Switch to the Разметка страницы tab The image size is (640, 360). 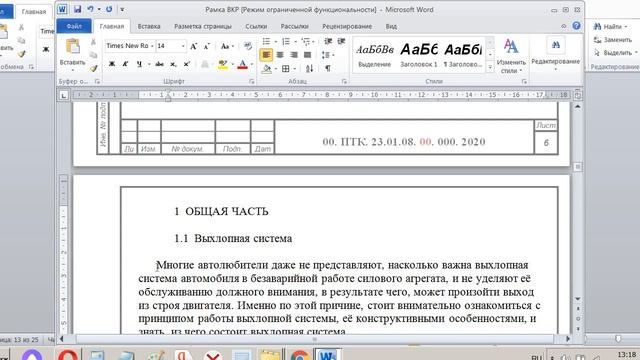(203, 26)
